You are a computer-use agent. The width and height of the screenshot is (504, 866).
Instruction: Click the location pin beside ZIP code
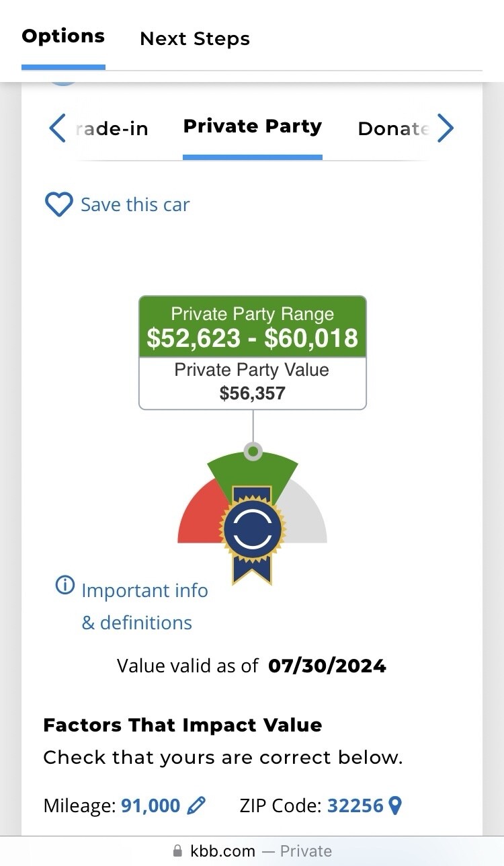pos(395,805)
